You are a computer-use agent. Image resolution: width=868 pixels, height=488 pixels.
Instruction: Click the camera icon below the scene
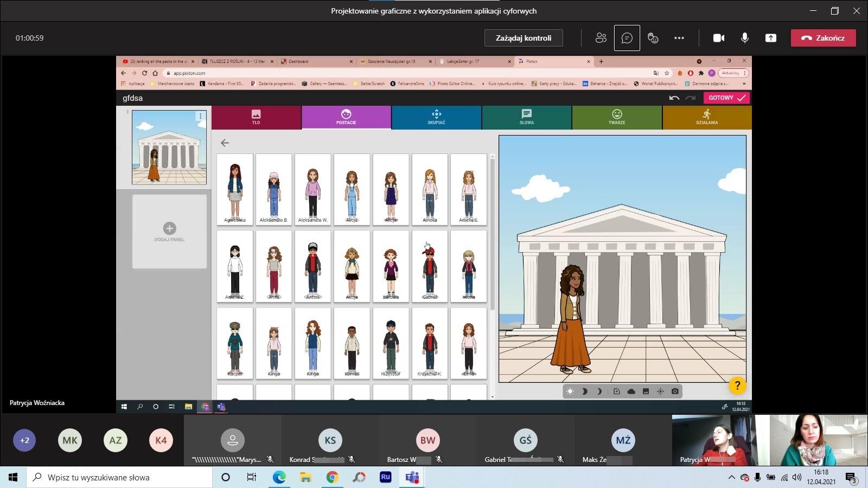coord(675,391)
